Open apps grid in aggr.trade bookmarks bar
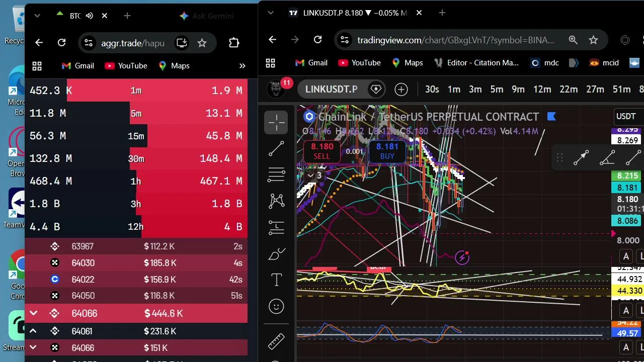644x362 pixels. click(37, 66)
